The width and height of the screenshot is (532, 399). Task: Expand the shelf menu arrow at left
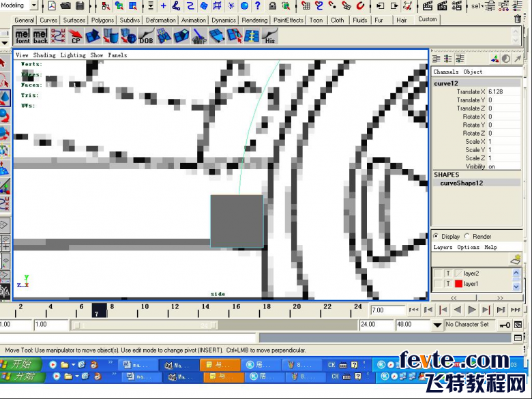tap(5, 43)
